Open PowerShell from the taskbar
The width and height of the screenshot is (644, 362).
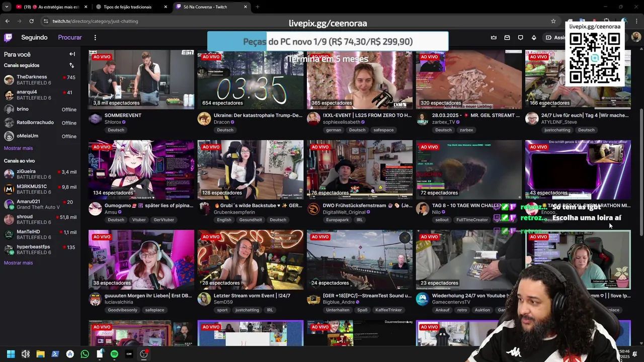(55, 354)
